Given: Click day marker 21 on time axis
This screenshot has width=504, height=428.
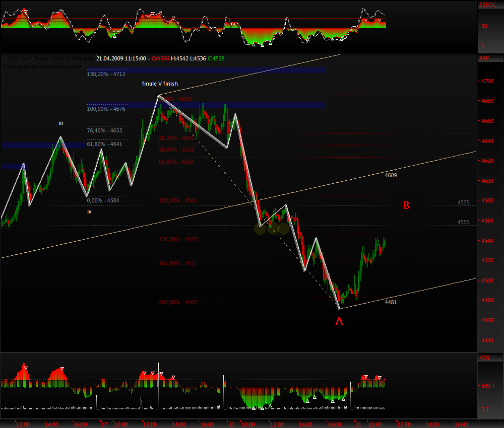Looking at the screenshot, I should [358, 424].
